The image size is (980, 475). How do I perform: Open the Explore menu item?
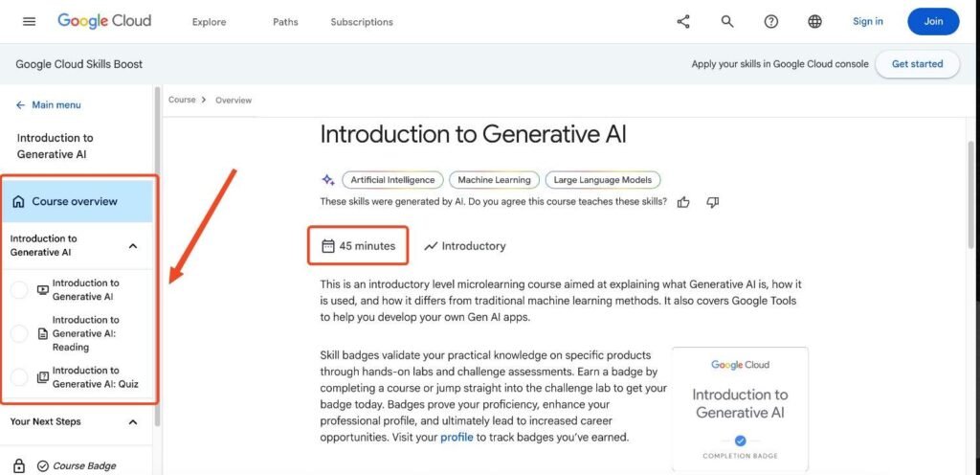pos(209,22)
